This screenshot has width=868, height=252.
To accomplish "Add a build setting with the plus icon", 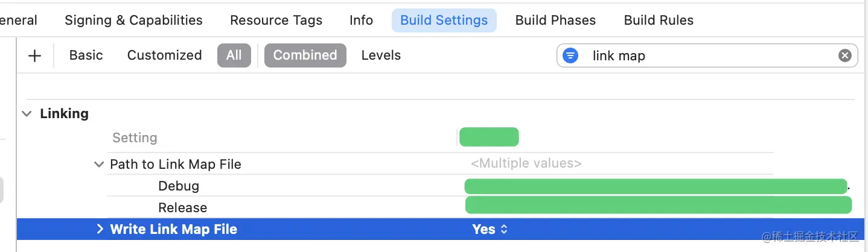I will click(35, 55).
